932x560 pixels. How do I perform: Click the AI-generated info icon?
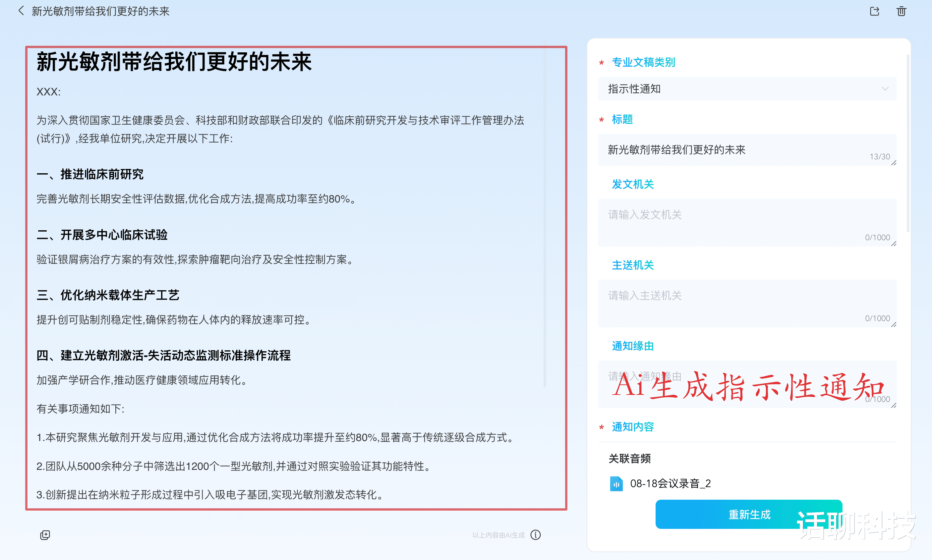pyautogui.click(x=535, y=535)
